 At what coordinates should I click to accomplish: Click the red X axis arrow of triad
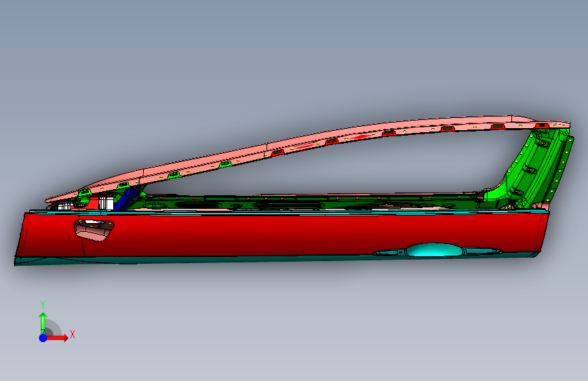pos(58,338)
